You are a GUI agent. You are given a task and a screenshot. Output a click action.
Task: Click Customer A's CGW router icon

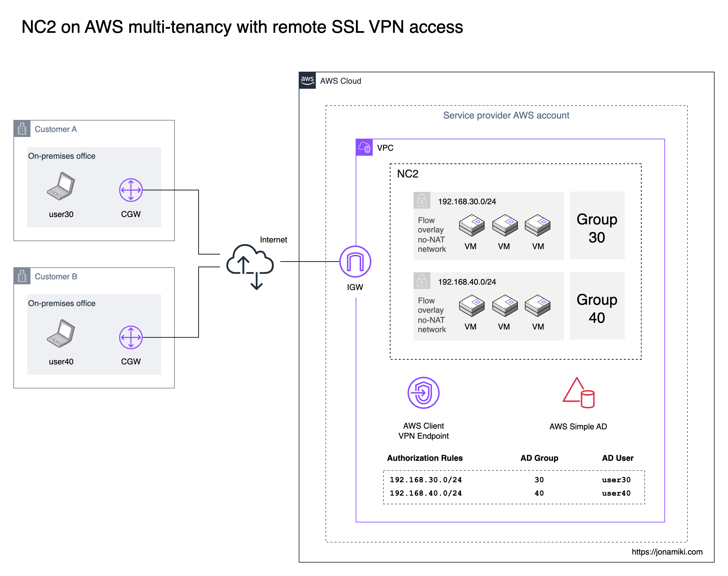[x=131, y=190]
